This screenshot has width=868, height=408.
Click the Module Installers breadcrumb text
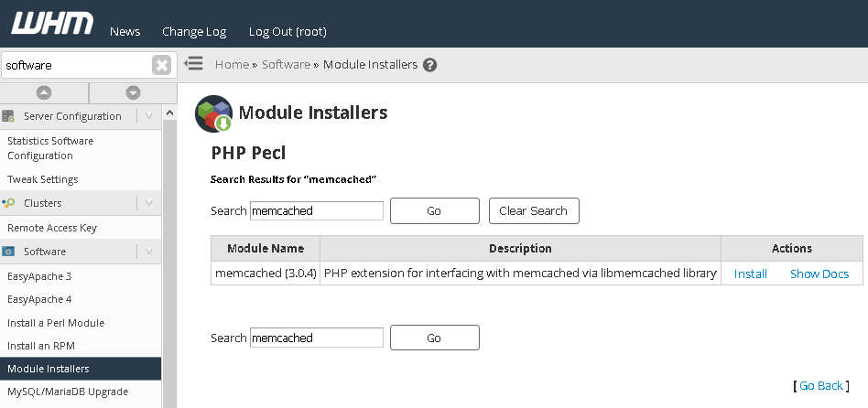click(370, 65)
